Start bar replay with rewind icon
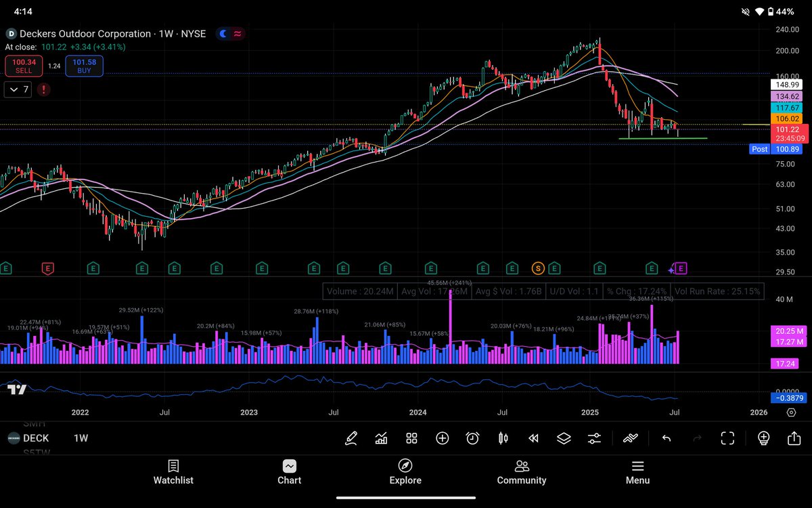The image size is (812, 508). [533, 438]
